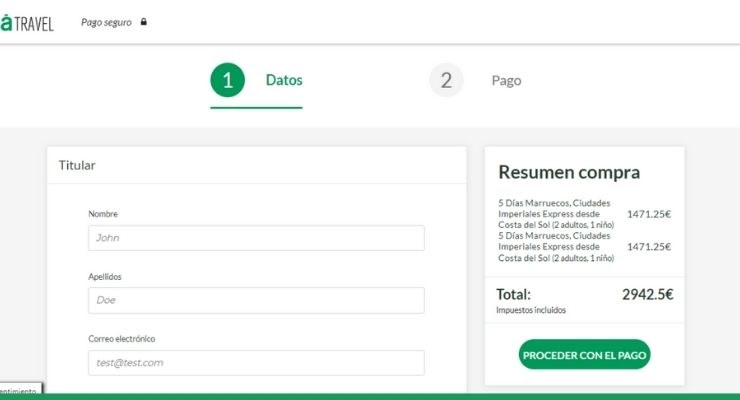Click the padlock icon beside Pago seguro
The width and height of the screenshot is (740, 400).
[144, 22]
